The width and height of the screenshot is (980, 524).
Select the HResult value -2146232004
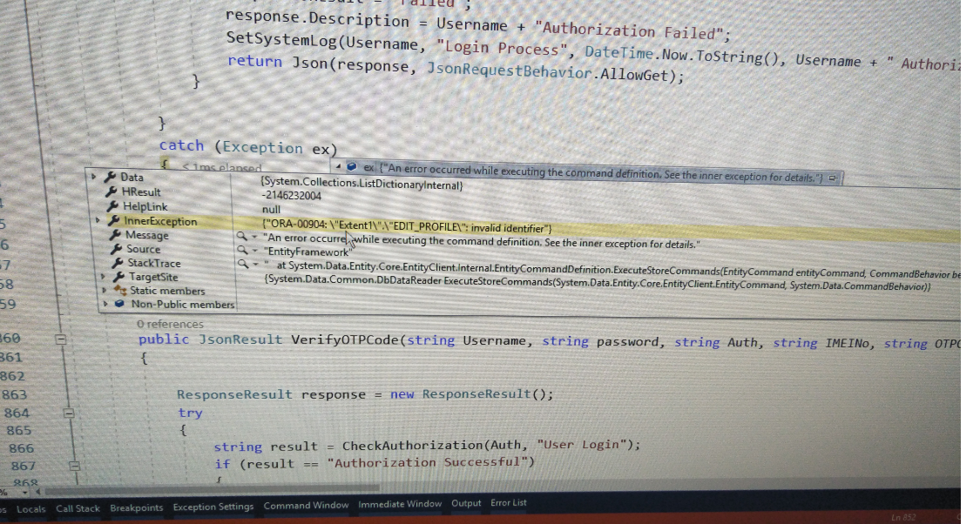pyautogui.click(x=291, y=196)
